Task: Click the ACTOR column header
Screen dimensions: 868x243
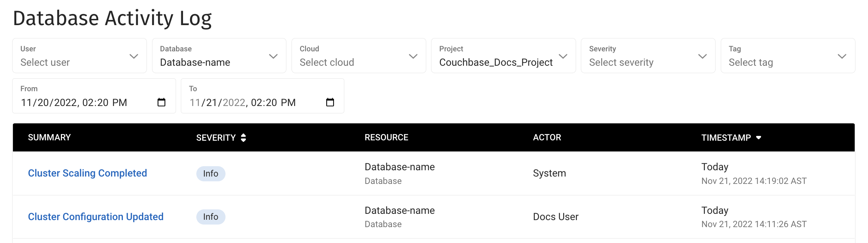Action: [547, 137]
